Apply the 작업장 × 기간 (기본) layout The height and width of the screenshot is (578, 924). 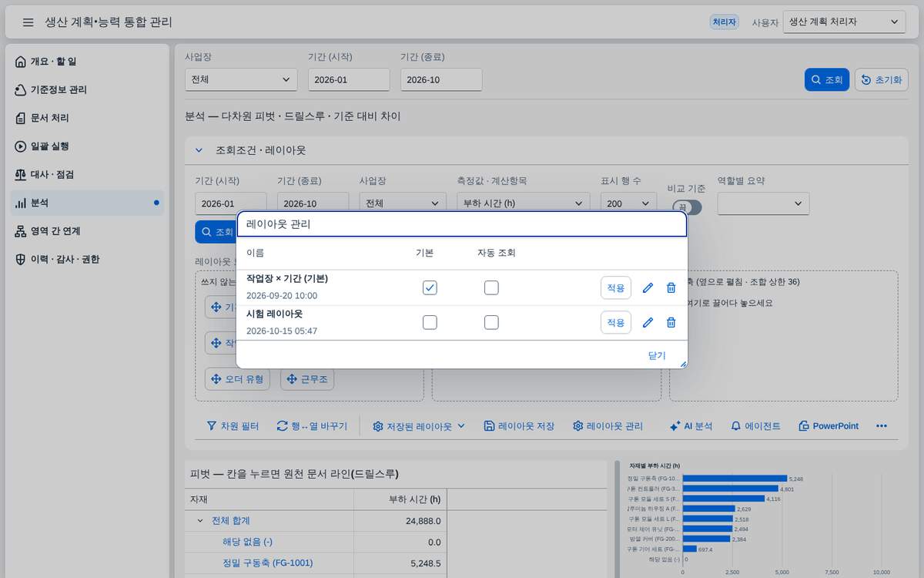pyautogui.click(x=616, y=287)
